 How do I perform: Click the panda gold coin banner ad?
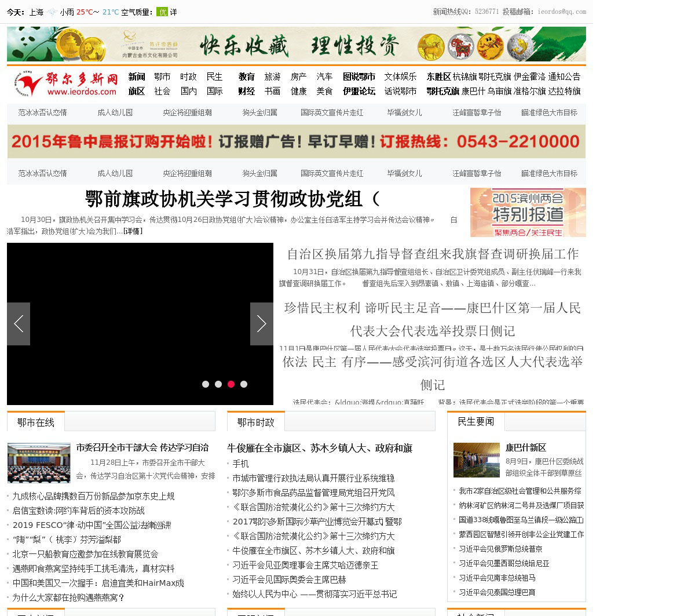click(297, 44)
